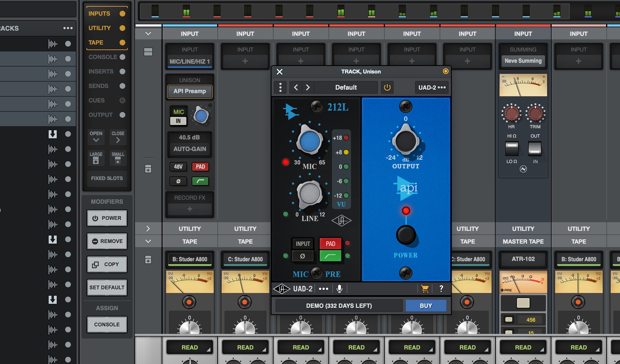The image size is (620, 364).
Task: Click the shopping cart icon
Action: pos(425,288)
